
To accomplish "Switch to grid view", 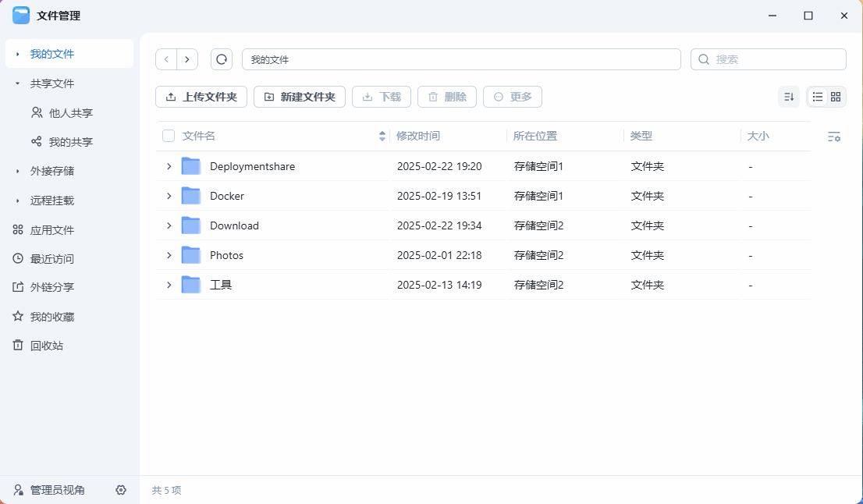I will (x=836, y=97).
